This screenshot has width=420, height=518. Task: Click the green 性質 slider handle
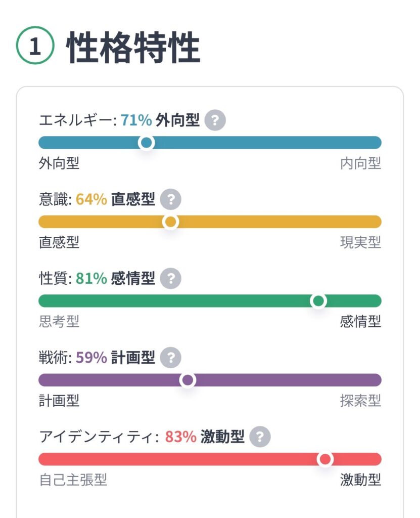318,301
